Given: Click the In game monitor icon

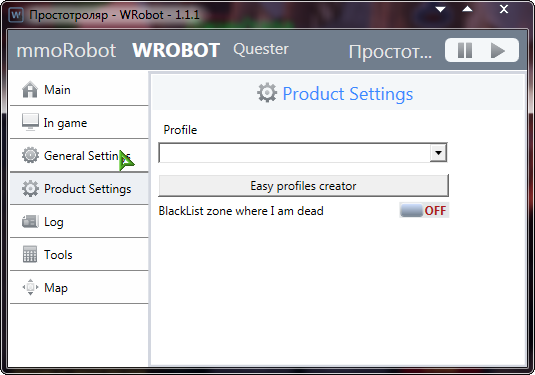Looking at the screenshot, I should coord(30,122).
